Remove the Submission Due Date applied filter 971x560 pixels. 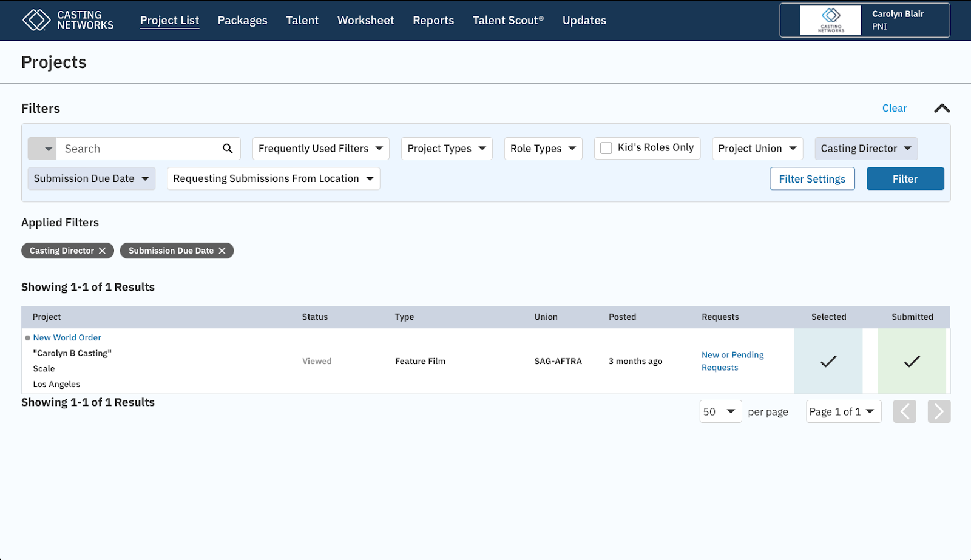222,251
